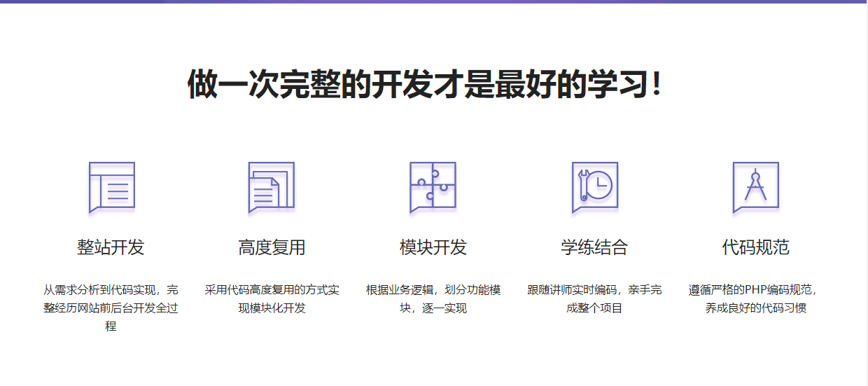Select the 整站开发 heading
Screen dimensions: 868x386
coord(111,247)
